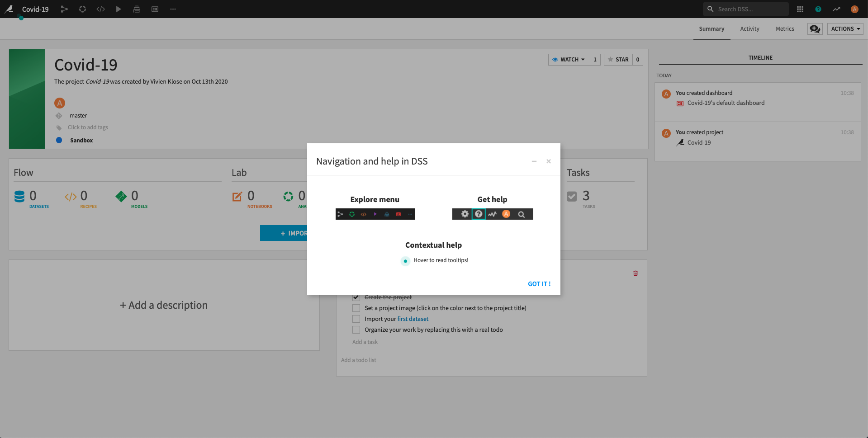Click the green project color image
The width and height of the screenshot is (868, 438).
[x=27, y=99]
